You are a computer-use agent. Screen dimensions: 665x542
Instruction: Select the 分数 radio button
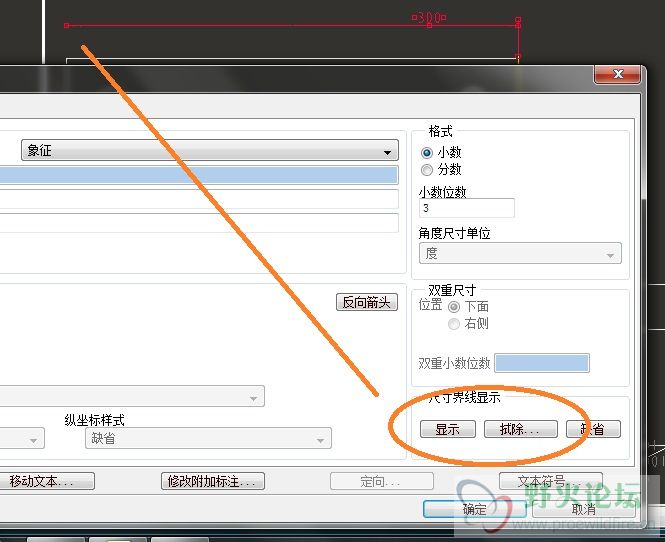click(427, 170)
